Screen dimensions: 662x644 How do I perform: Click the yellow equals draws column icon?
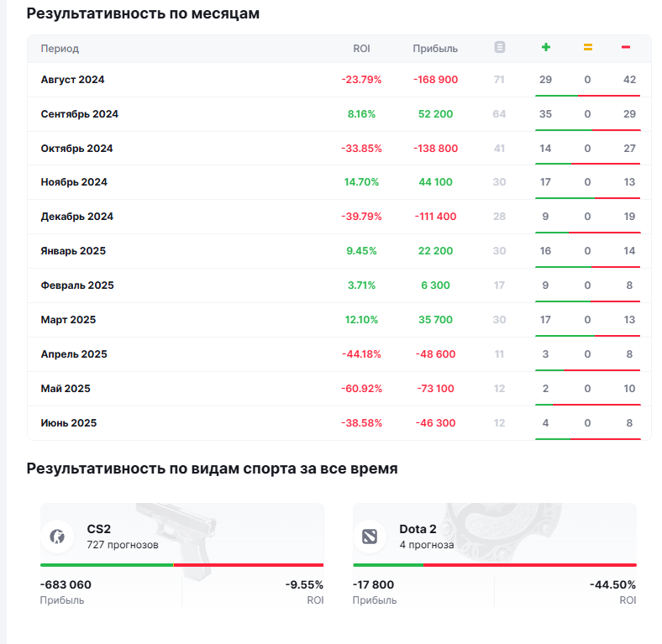tap(588, 48)
